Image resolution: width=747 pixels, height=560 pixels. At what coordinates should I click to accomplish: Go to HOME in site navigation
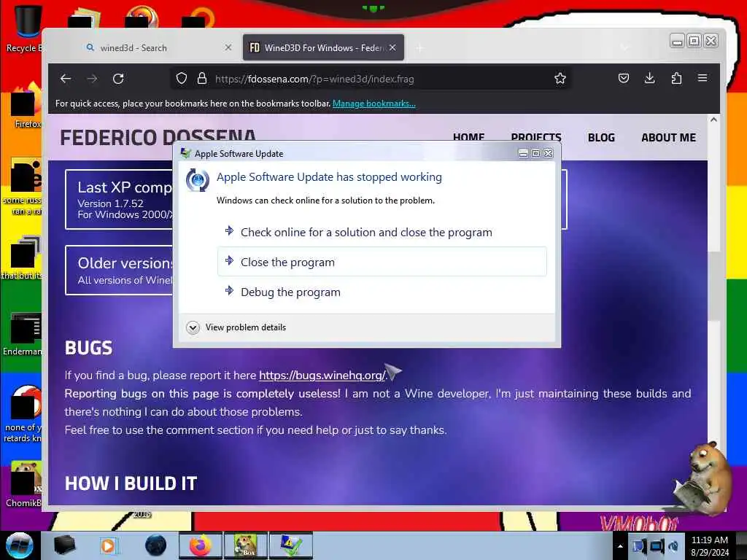tap(469, 137)
